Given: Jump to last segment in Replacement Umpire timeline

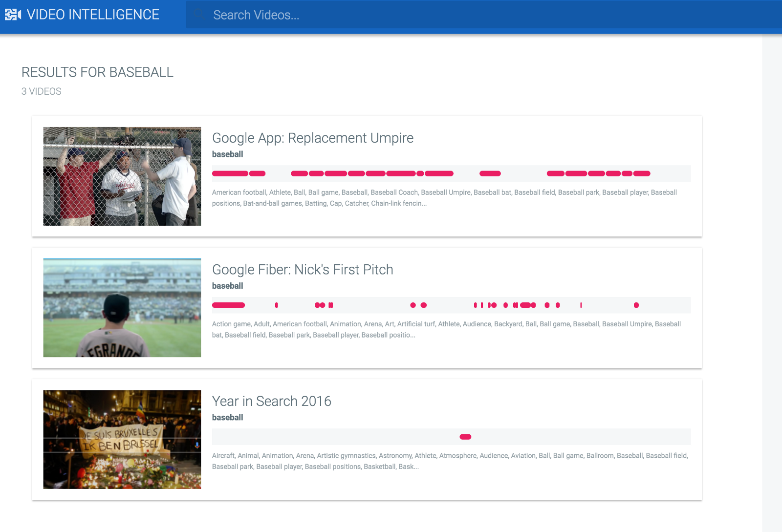Looking at the screenshot, I should click(642, 173).
